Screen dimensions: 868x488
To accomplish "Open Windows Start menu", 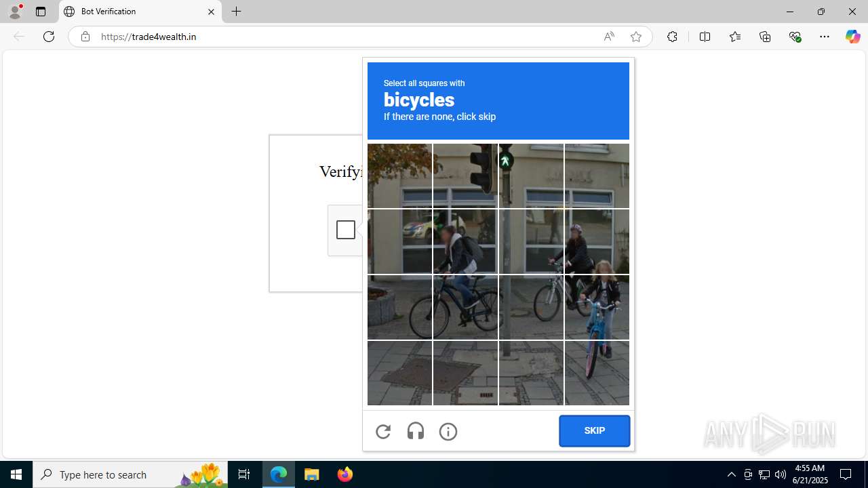I will pos(16,474).
